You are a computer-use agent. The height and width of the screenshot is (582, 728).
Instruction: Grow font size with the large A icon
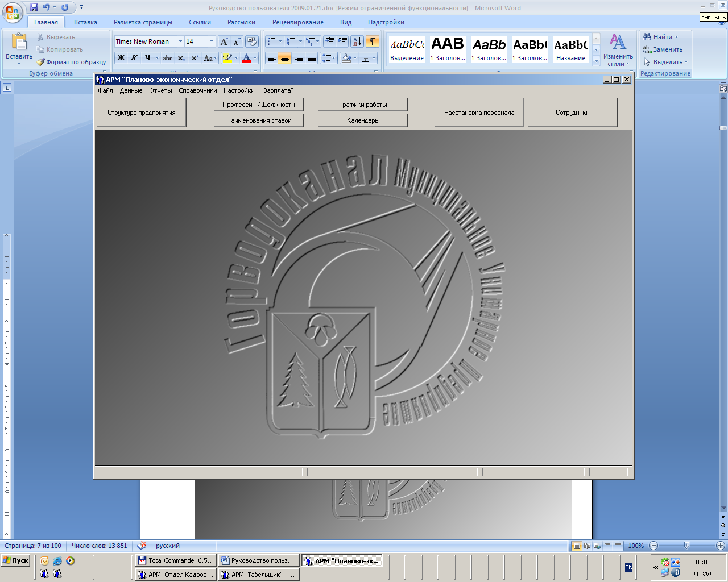224,41
